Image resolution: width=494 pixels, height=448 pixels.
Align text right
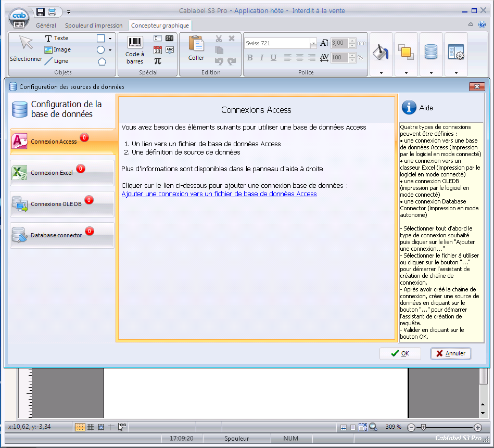(x=312, y=57)
